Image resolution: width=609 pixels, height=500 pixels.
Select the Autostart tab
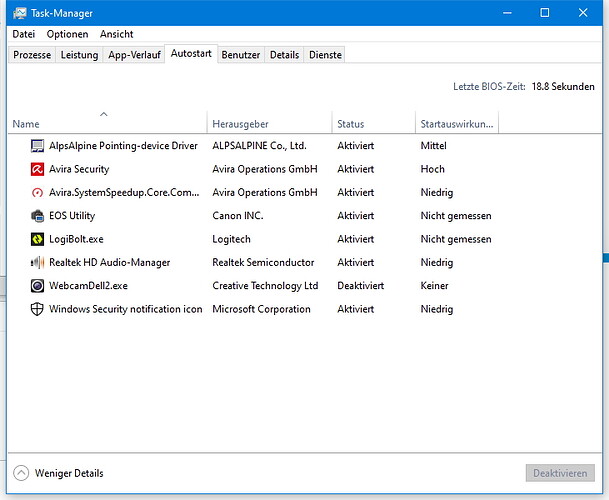pos(191,54)
